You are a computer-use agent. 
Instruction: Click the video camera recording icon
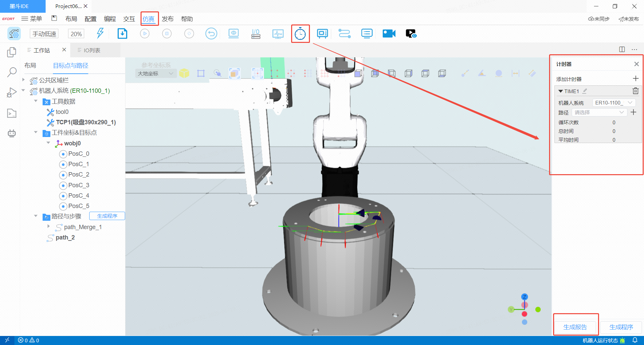[389, 33]
